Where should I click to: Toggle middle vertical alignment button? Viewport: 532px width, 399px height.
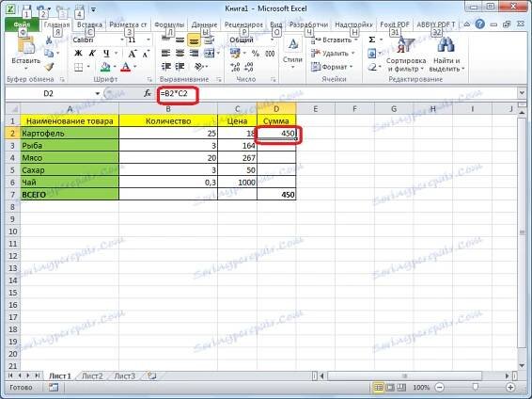pyautogui.click(x=180, y=40)
